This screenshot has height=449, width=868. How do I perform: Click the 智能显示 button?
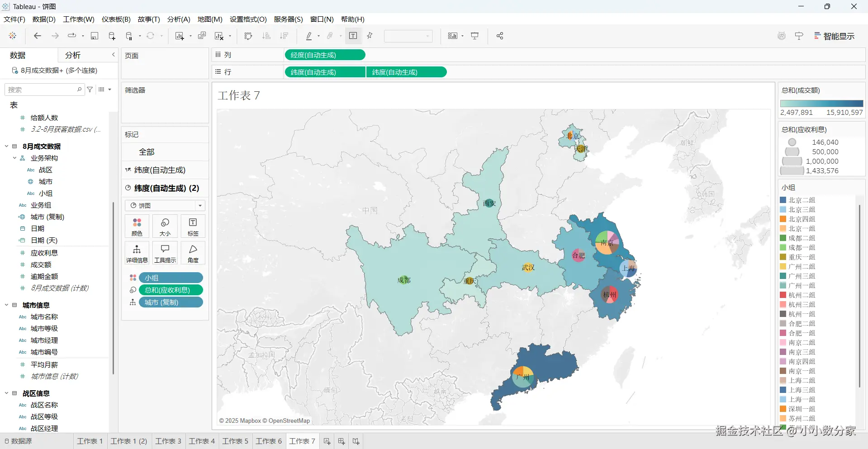(x=834, y=36)
